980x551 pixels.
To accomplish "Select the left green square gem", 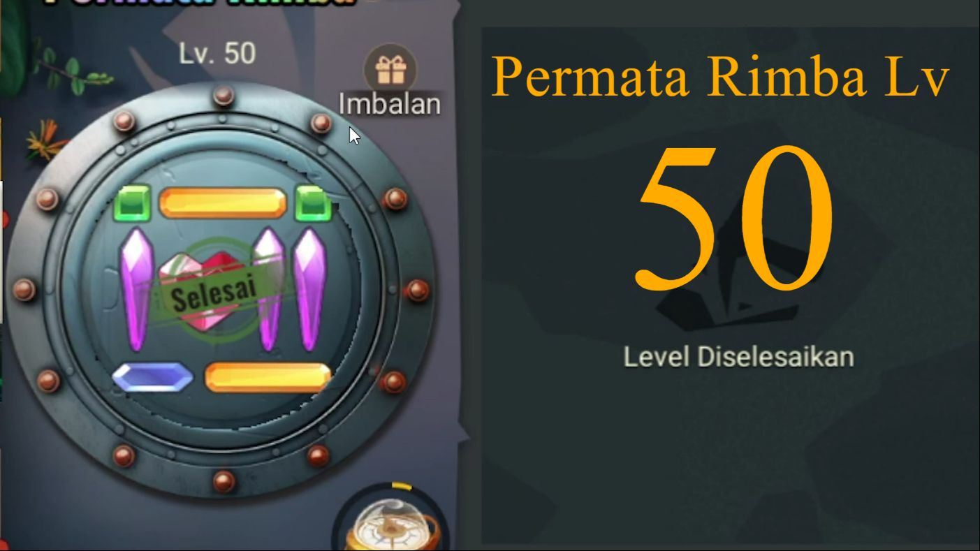I will (132, 203).
